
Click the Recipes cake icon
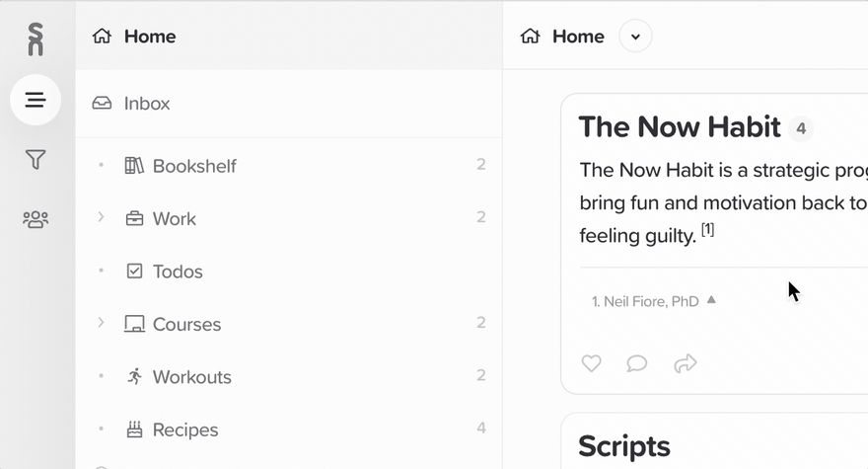click(x=134, y=430)
